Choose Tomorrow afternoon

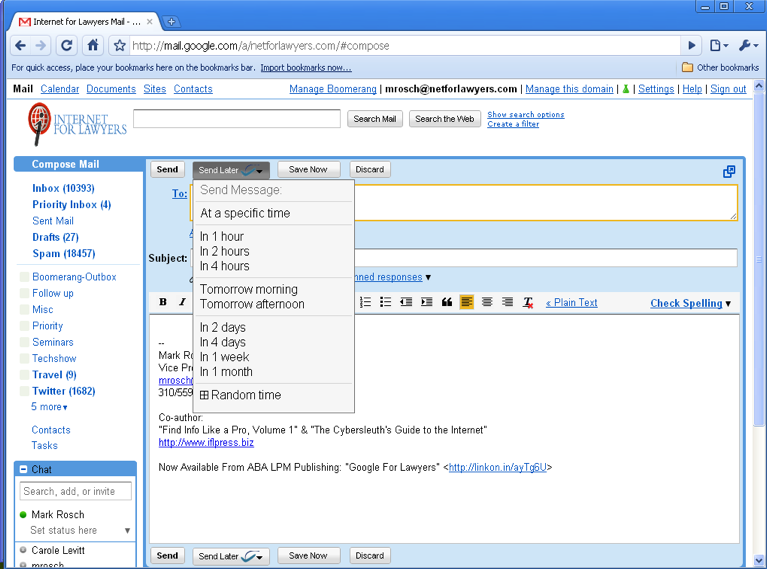[x=252, y=304]
